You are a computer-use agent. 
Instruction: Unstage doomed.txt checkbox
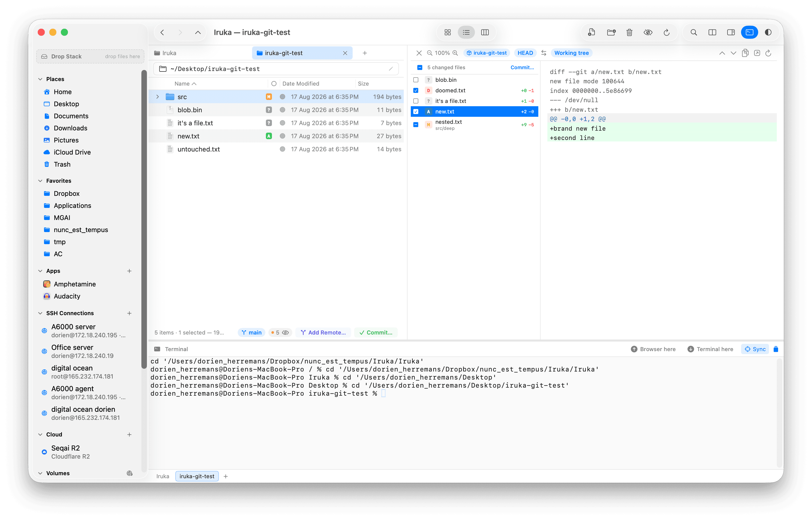[416, 91]
